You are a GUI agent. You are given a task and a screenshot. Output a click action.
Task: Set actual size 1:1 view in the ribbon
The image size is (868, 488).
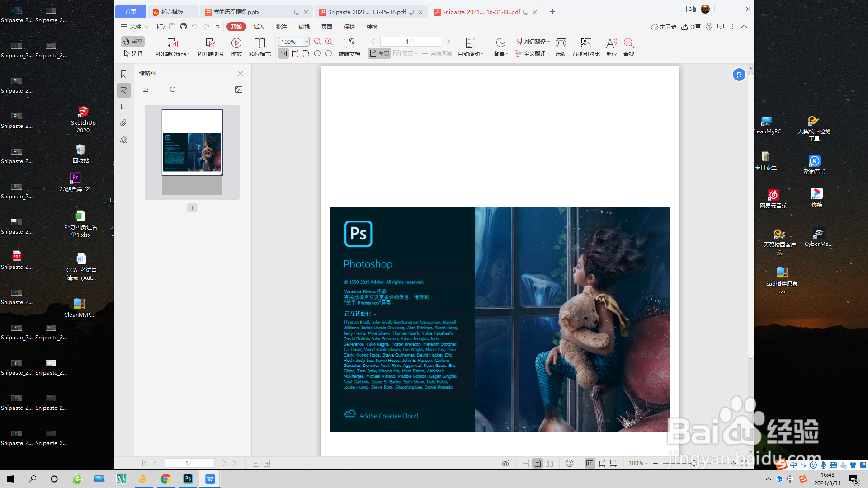[x=283, y=53]
